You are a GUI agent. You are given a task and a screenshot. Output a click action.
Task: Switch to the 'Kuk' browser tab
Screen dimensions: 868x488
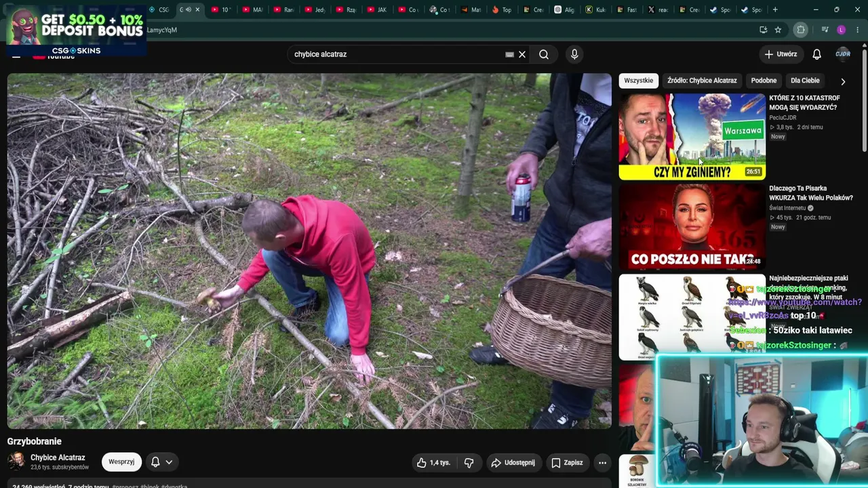[595, 9]
